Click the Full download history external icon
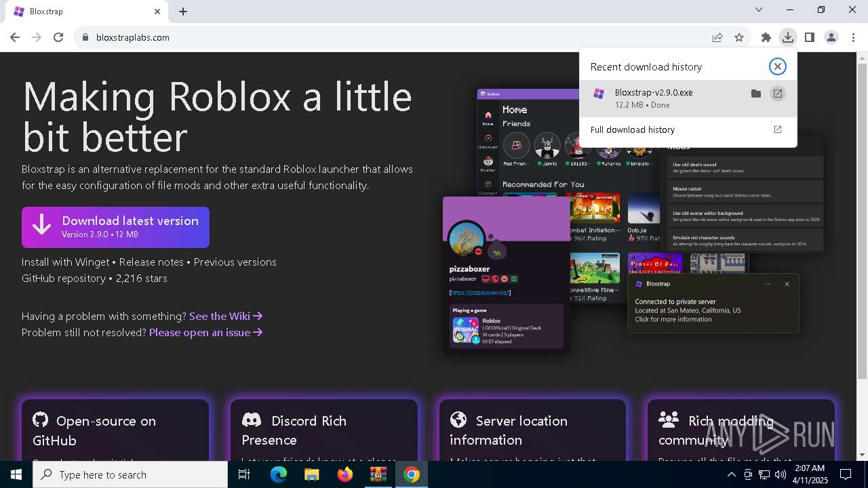 778,129
